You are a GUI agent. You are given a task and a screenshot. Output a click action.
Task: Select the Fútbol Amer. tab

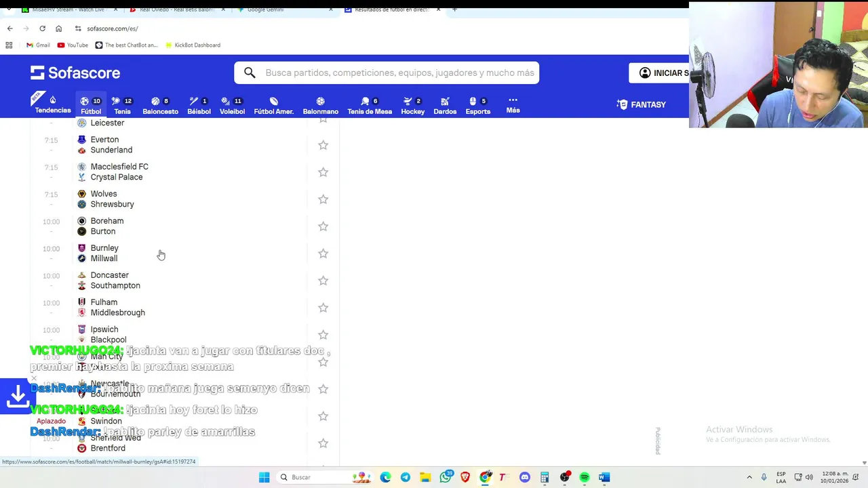tap(273, 105)
